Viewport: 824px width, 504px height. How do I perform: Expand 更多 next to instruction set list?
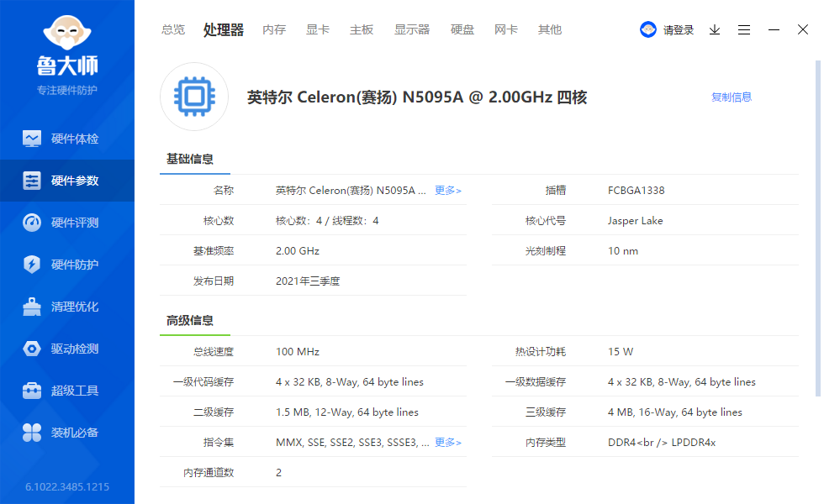click(x=447, y=443)
